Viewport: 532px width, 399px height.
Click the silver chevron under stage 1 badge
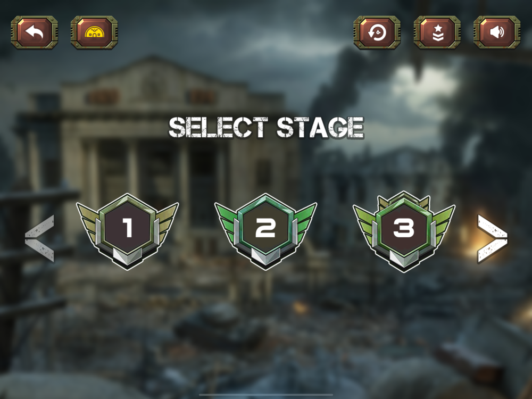[x=128, y=257]
